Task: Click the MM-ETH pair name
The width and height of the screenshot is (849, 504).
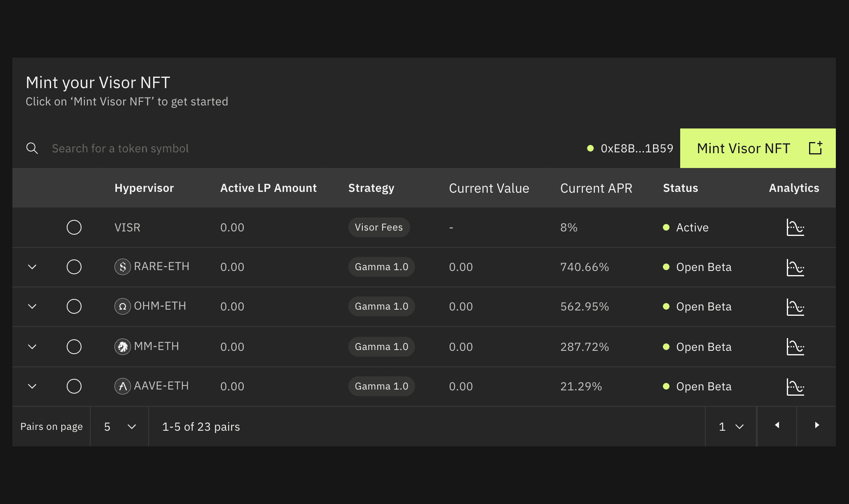Action: 156,346
